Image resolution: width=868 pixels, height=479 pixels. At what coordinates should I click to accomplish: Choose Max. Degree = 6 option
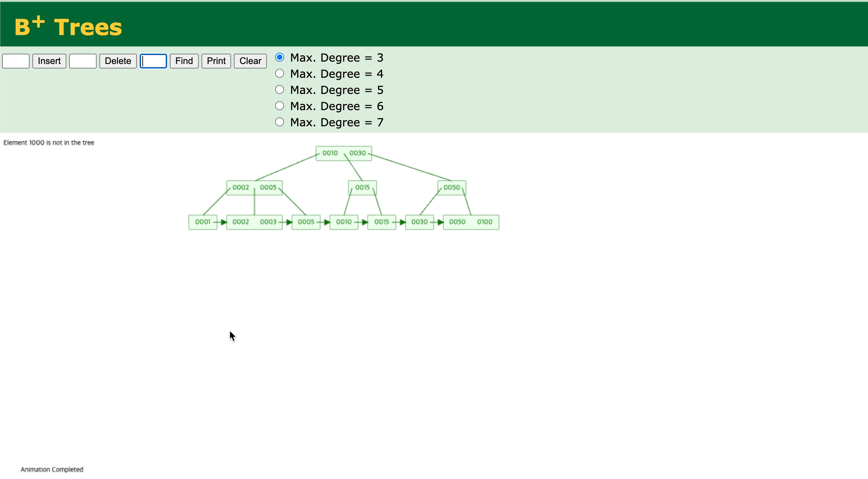click(280, 106)
